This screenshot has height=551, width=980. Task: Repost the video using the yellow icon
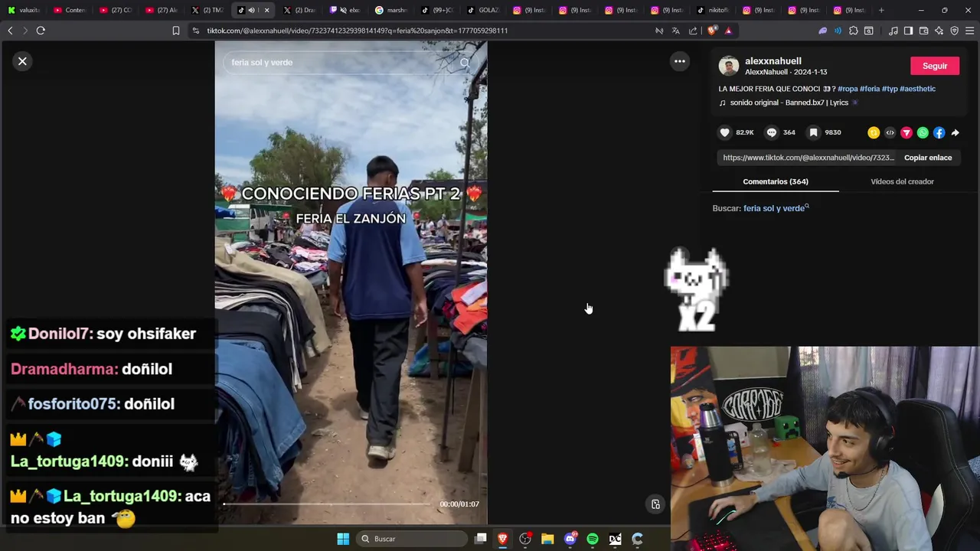pos(874,132)
